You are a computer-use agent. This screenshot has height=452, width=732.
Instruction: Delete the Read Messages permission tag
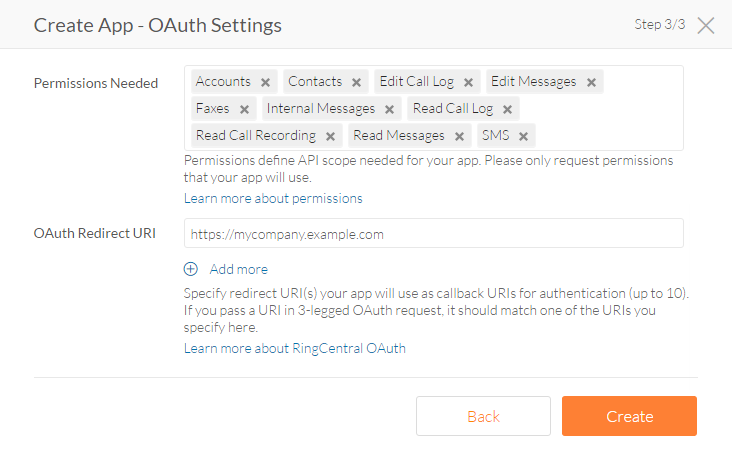click(459, 136)
